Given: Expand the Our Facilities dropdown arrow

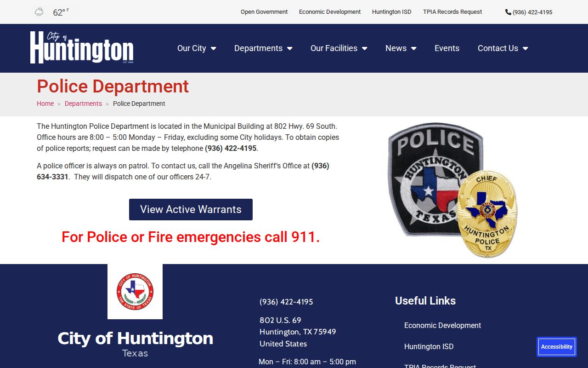Looking at the screenshot, I should point(365,48).
